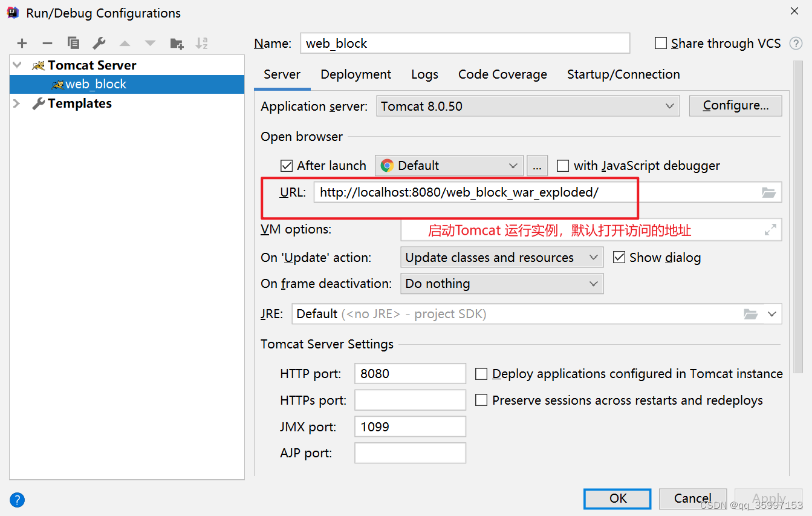This screenshot has height=516, width=812.
Task: Move configuration up arrow icon
Action: pos(125,44)
